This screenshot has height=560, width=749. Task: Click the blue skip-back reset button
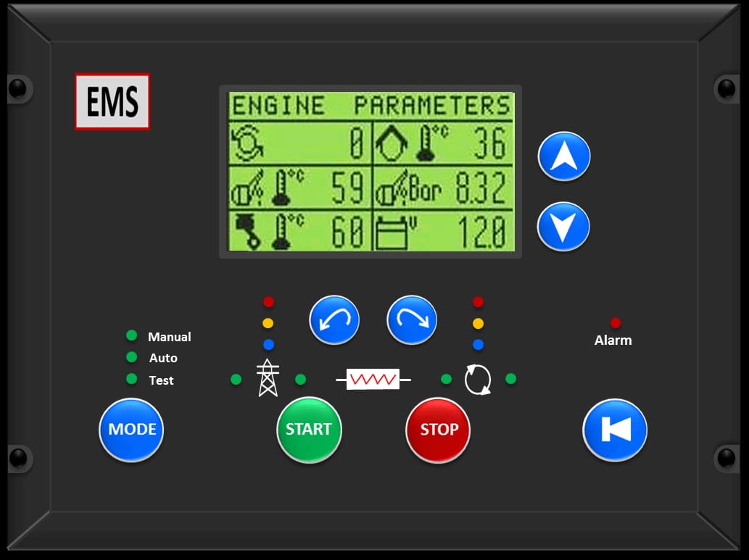615,430
